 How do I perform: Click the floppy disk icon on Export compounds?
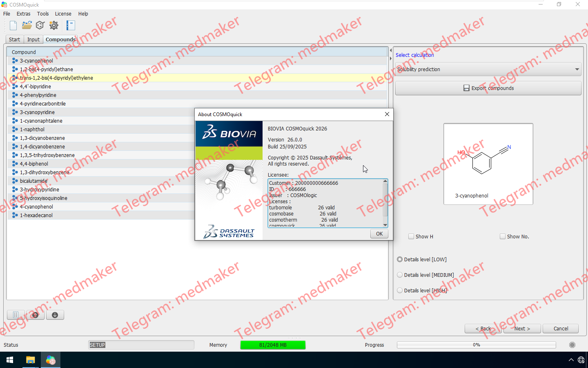(x=466, y=88)
